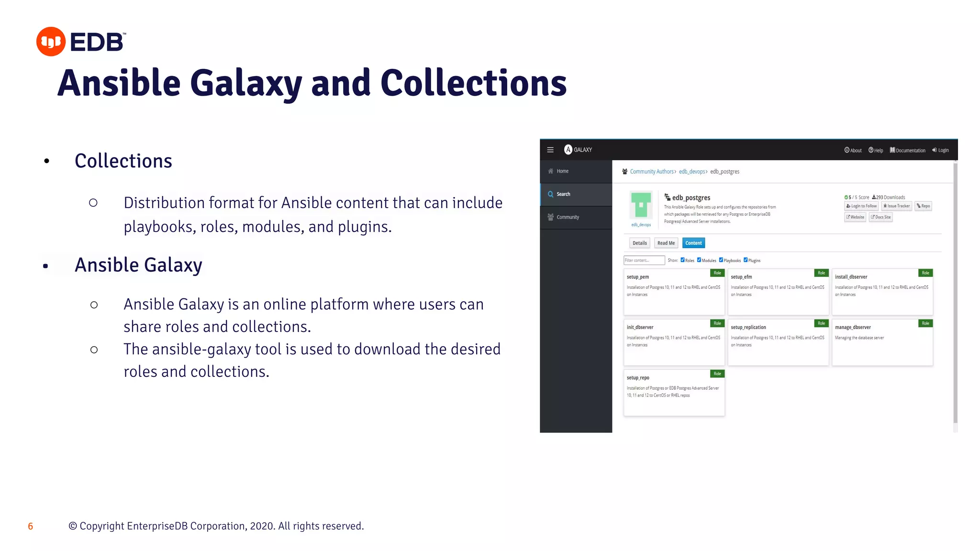Open the Repo button

923,206
